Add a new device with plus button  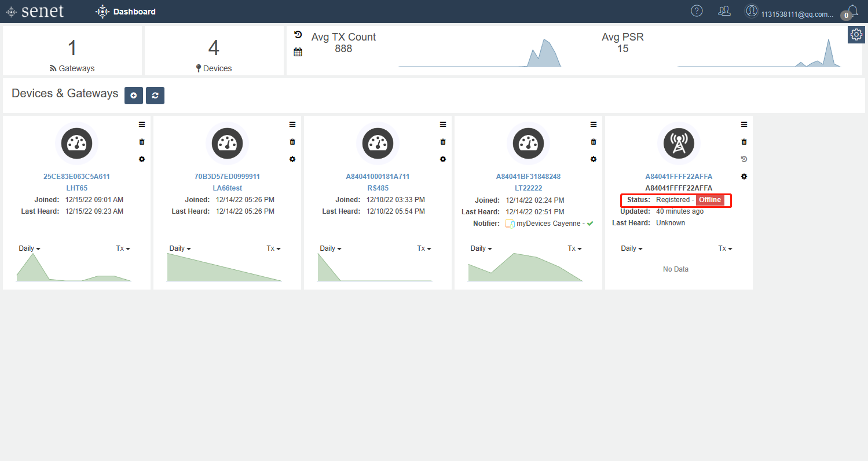[x=134, y=96]
